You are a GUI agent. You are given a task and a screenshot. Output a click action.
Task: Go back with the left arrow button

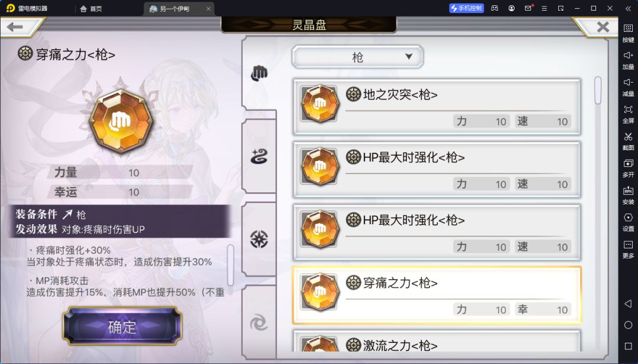[15, 27]
